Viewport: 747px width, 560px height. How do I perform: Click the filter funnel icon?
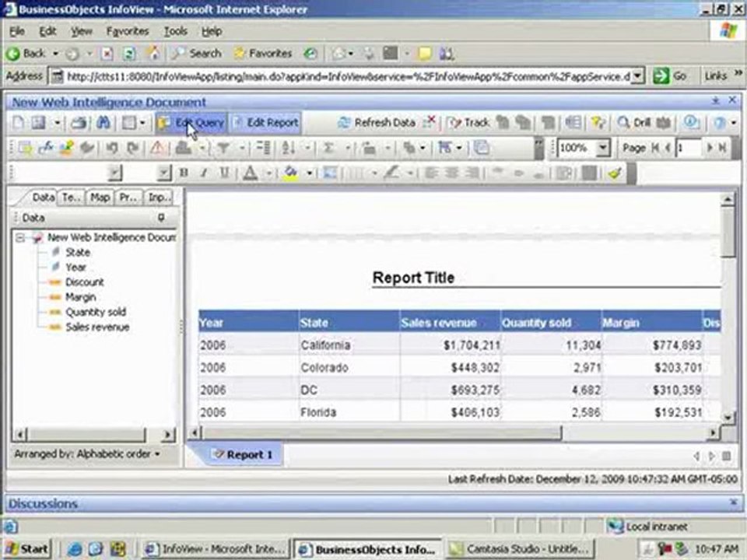coord(223,148)
